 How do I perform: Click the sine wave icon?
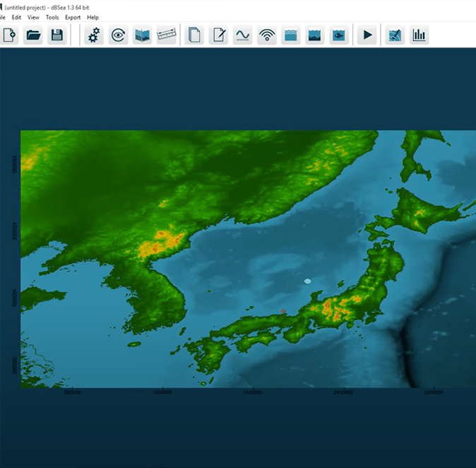(243, 35)
